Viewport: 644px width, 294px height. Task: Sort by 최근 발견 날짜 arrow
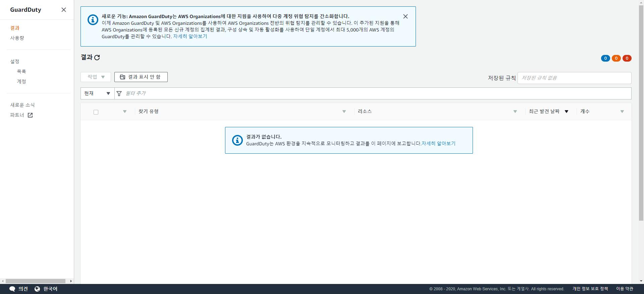pyautogui.click(x=567, y=112)
